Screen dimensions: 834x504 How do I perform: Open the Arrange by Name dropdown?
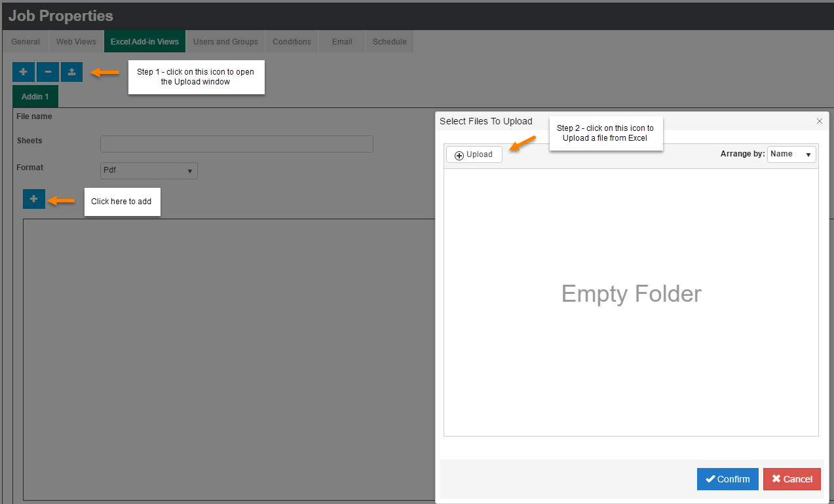791,154
